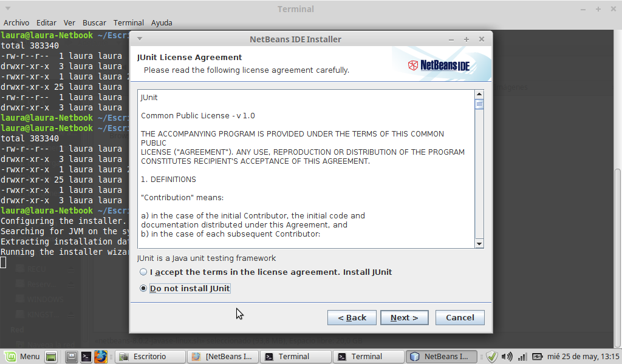
Task: Click license scroll up arrow
Action: click(x=479, y=95)
